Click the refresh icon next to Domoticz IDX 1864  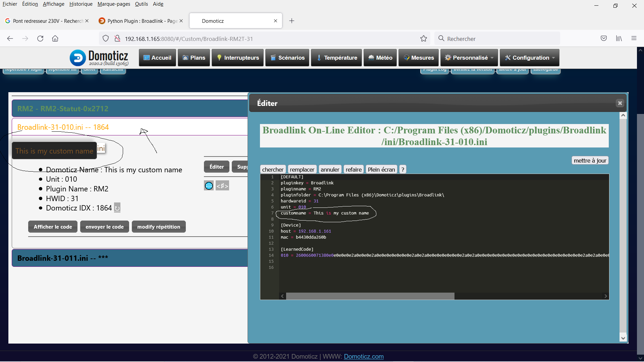coord(117,208)
